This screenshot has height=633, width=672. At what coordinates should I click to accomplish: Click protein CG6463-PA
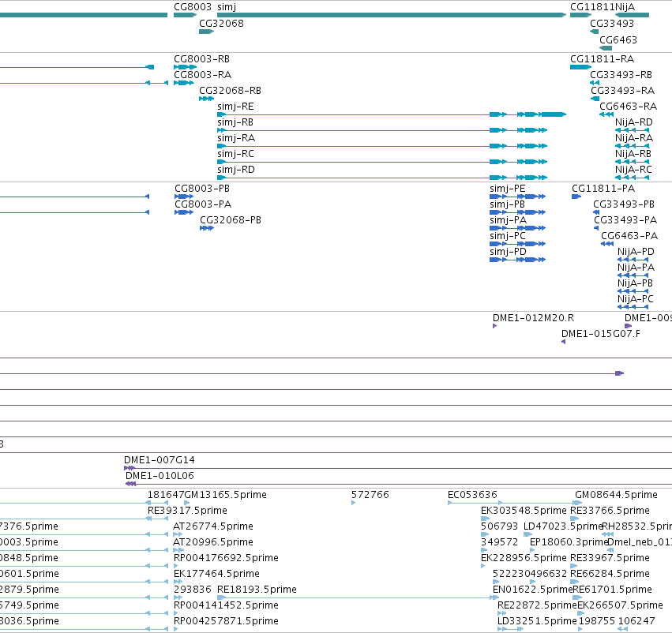tap(629, 236)
